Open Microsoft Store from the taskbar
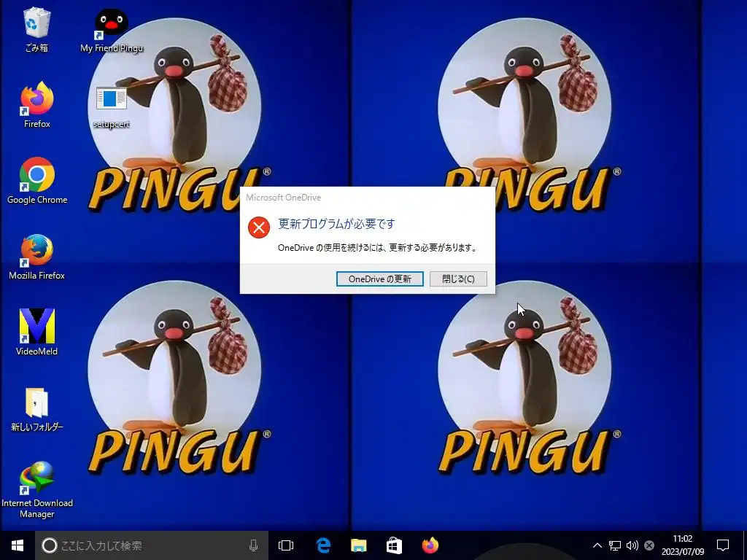Viewport: 747px width, 560px height. (394, 545)
